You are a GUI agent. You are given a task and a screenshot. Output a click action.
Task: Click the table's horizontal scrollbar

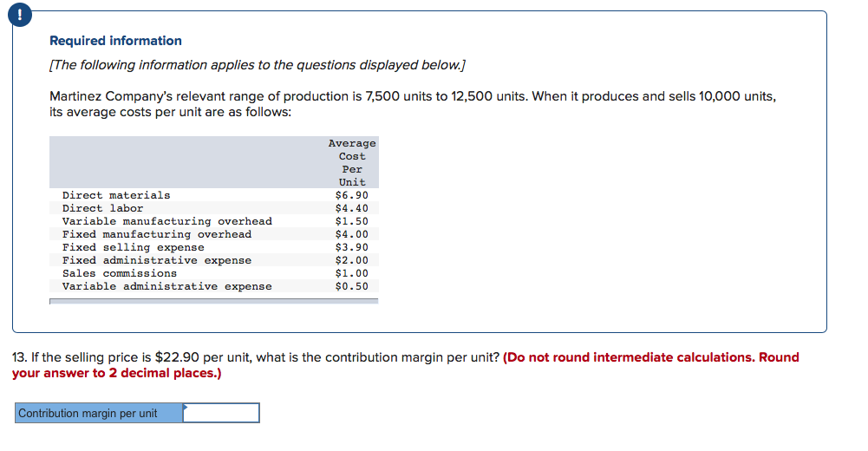click(x=213, y=301)
